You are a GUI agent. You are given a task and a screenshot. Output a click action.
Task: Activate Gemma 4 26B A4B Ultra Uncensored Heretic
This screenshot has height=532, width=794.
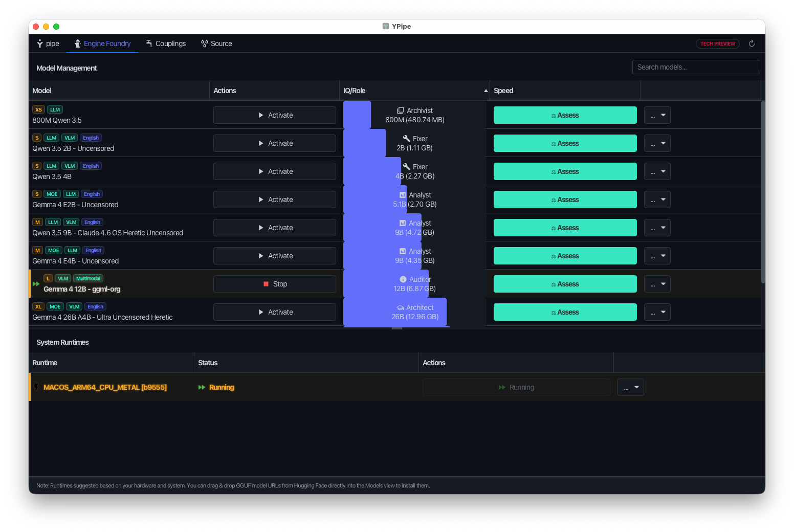275,312
